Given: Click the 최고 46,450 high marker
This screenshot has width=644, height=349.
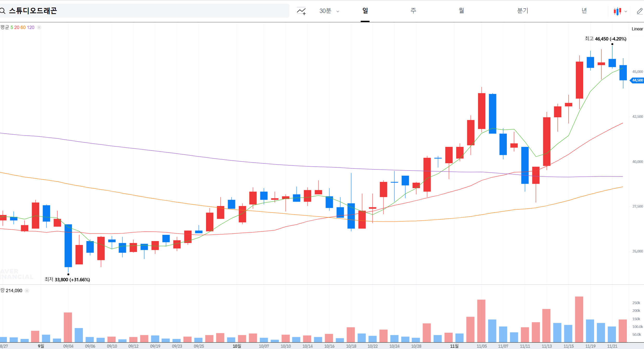Looking at the screenshot, I should point(605,39).
